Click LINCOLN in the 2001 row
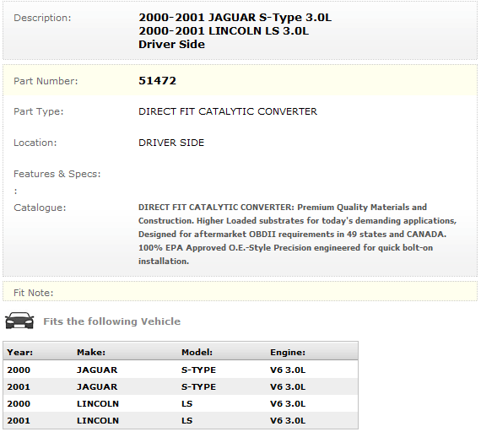 tap(98, 420)
